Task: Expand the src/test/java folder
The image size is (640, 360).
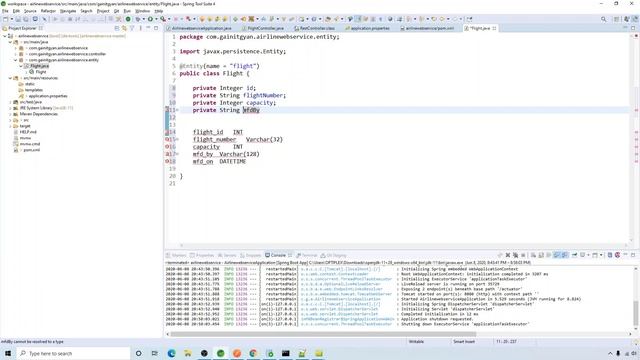Action: click(x=10, y=102)
